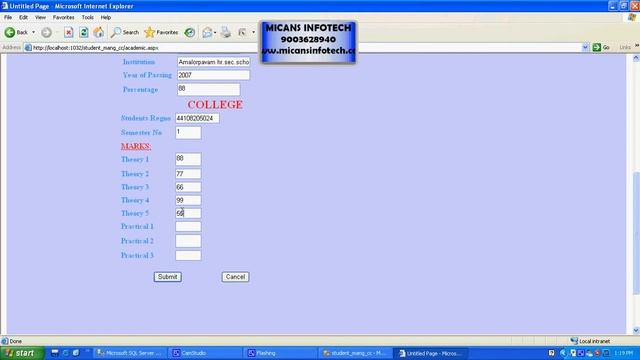
Task: Click the Show Desktop quick launch icon
Action: click(x=54, y=353)
